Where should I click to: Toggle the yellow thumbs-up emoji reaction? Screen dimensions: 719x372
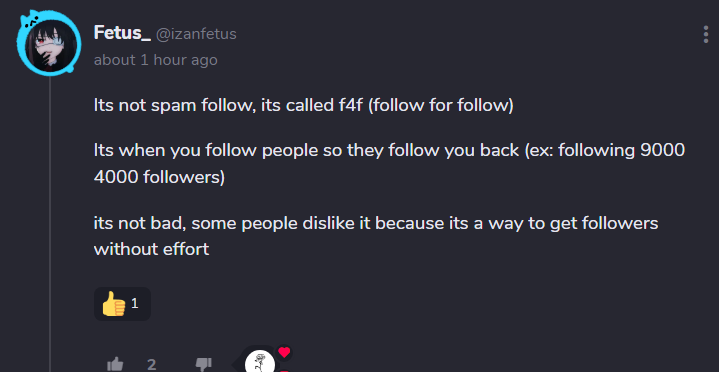(122, 304)
